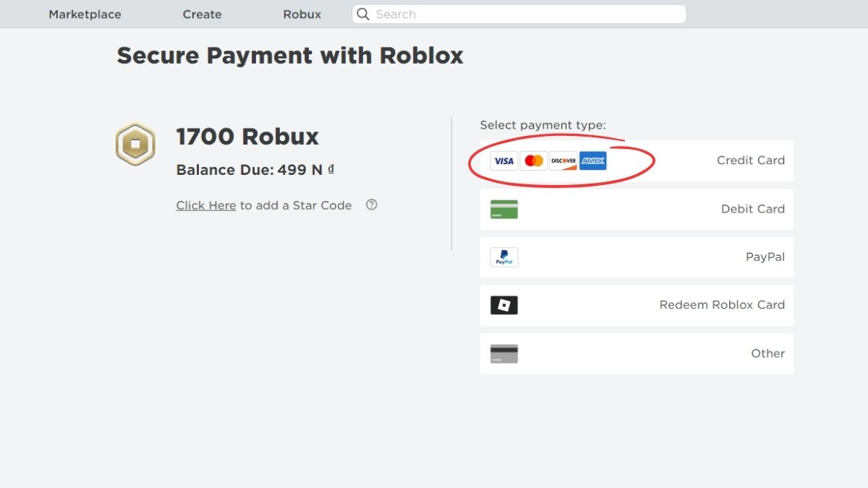Click the 'Select payment type:' label
Viewport: 868px width, 488px height.
(x=543, y=125)
